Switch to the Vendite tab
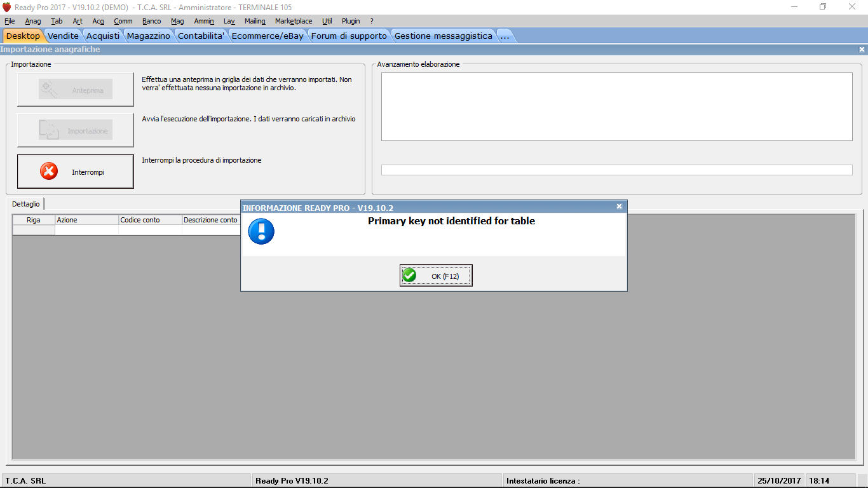868x488 pixels. coord(64,36)
